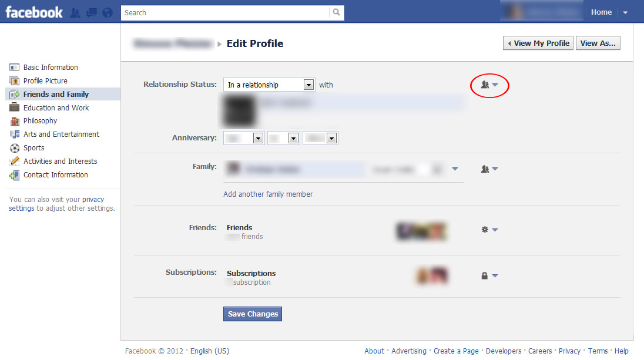Open Contact Information in sidebar
Image resolution: width=644 pixels, height=360 pixels.
[x=55, y=175]
